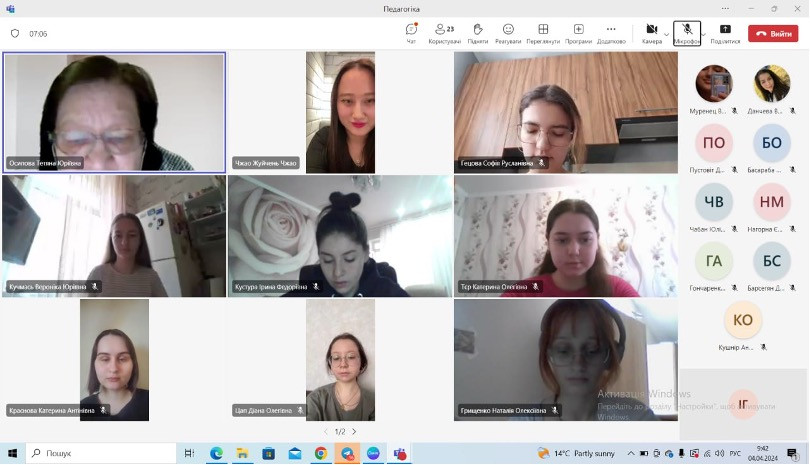Click the 14°C Partly sunny weather widget
Viewport: 810px width, 465px height.
[576, 453]
